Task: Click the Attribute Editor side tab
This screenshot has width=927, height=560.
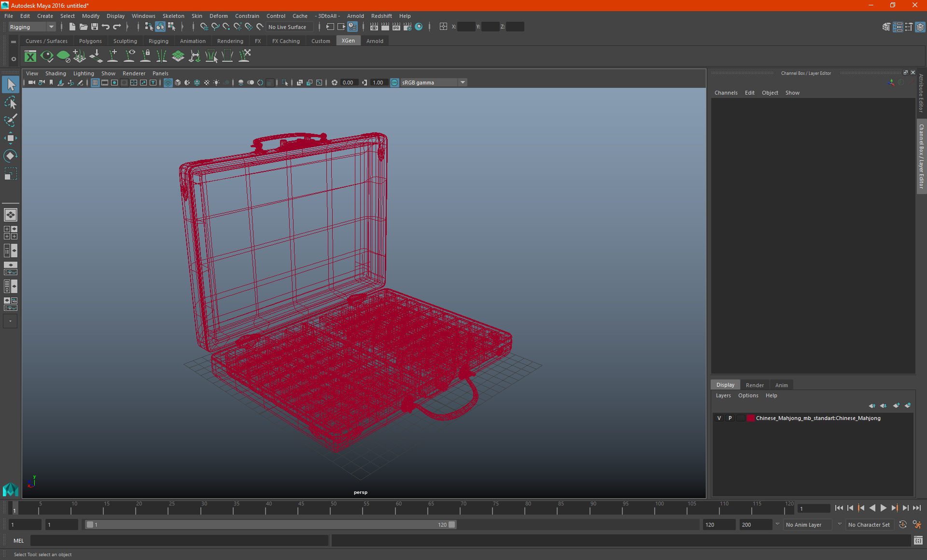Action: [921, 93]
